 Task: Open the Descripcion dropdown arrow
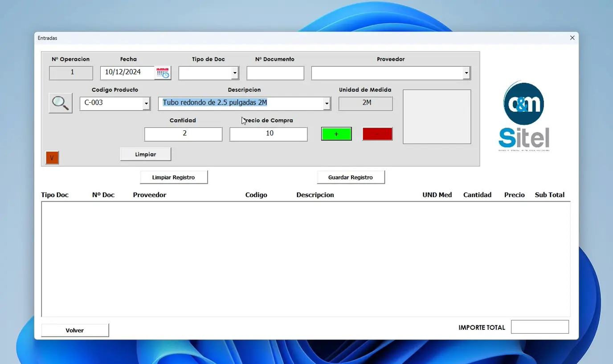[327, 104]
